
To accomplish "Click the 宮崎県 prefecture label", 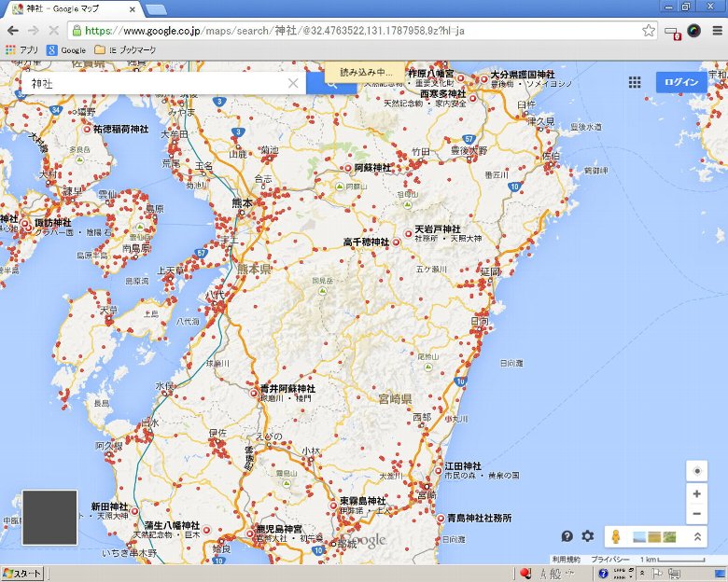I will (395, 398).
